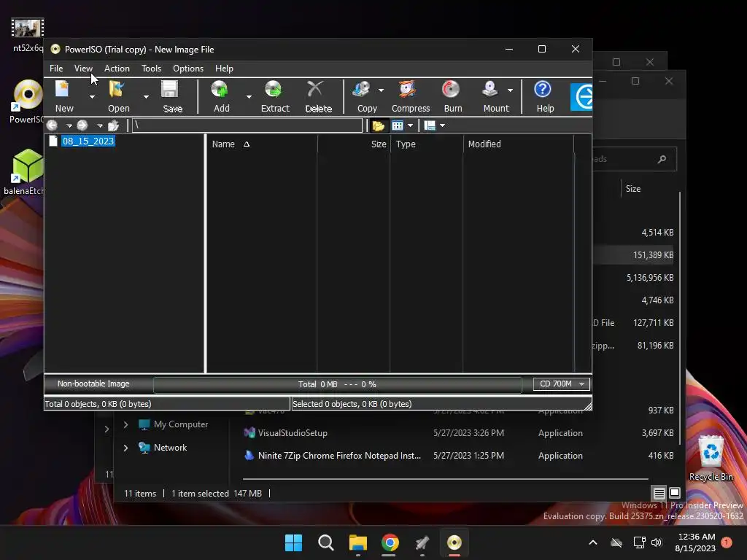The image size is (747, 560).
Task: Click the path address field
Action: [x=247, y=125]
